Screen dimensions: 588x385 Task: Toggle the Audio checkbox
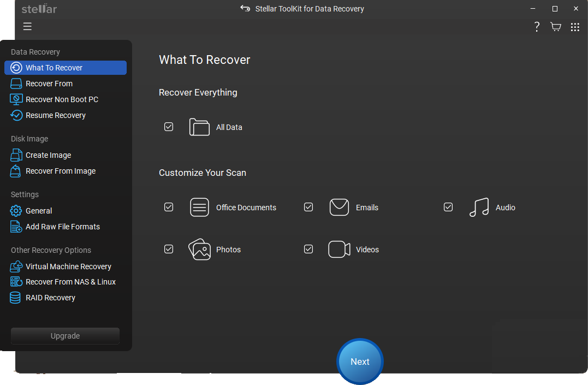(x=448, y=207)
